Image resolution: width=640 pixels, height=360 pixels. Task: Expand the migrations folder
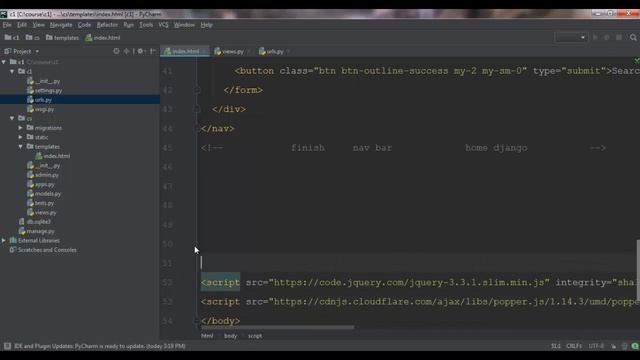pos(20,128)
